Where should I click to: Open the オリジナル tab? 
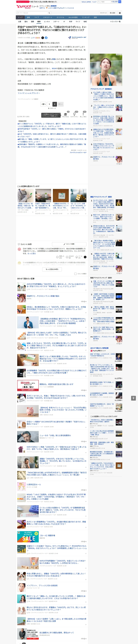pos(60,17)
